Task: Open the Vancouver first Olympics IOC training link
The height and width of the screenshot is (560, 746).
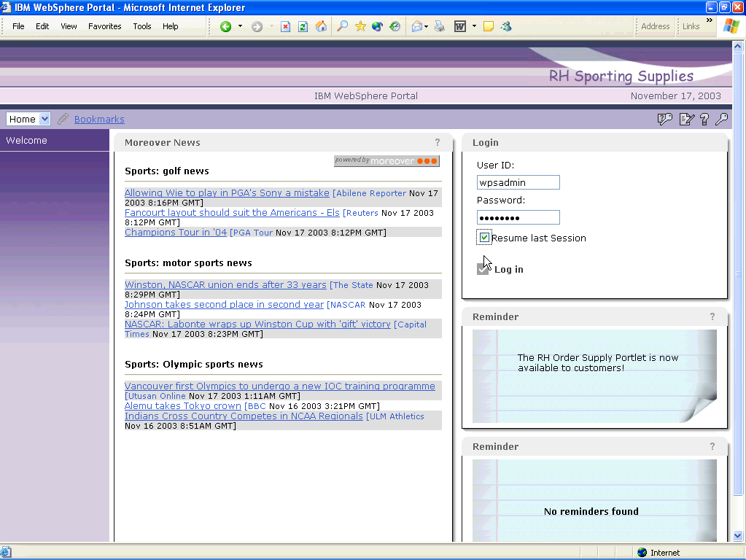Action: [280, 386]
